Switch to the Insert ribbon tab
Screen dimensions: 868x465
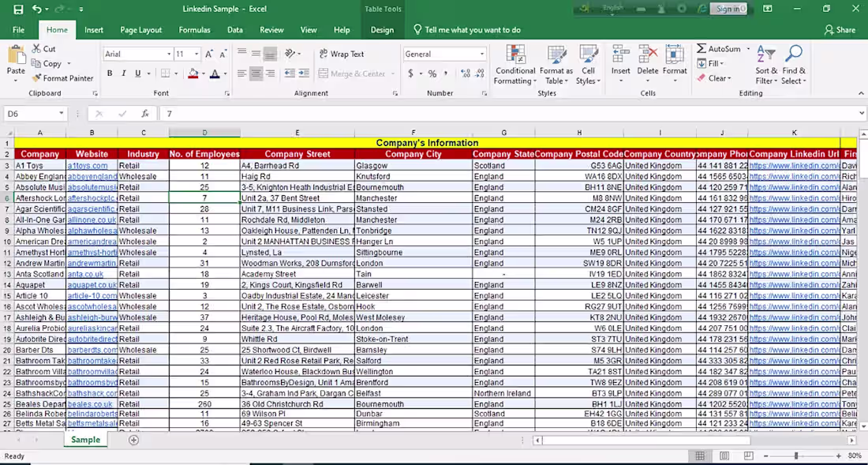(94, 30)
